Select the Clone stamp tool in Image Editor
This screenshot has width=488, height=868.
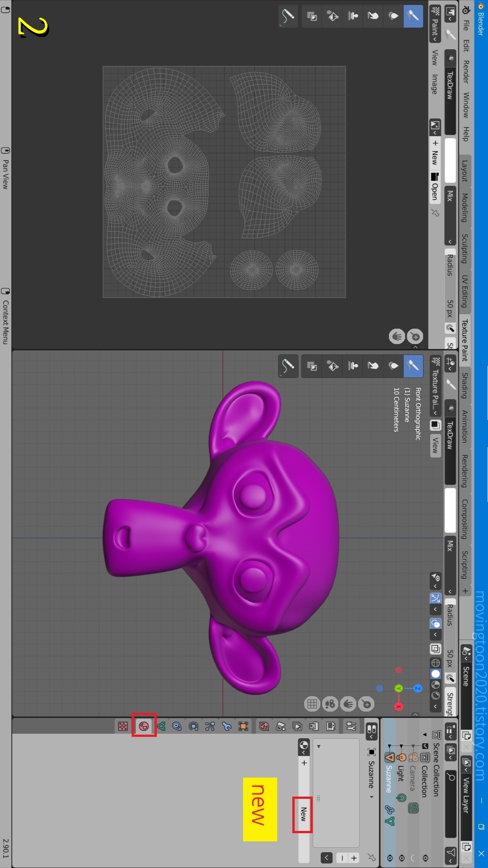click(353, 16)
